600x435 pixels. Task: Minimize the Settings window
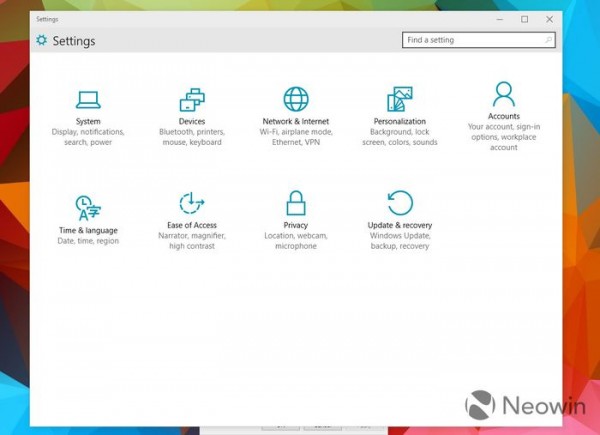pyautogui.click(x=499, y=19)
